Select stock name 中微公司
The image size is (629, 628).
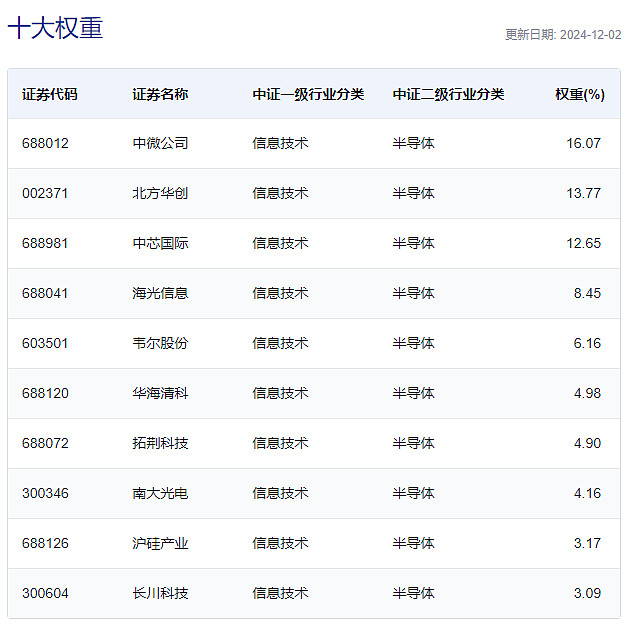160,143
